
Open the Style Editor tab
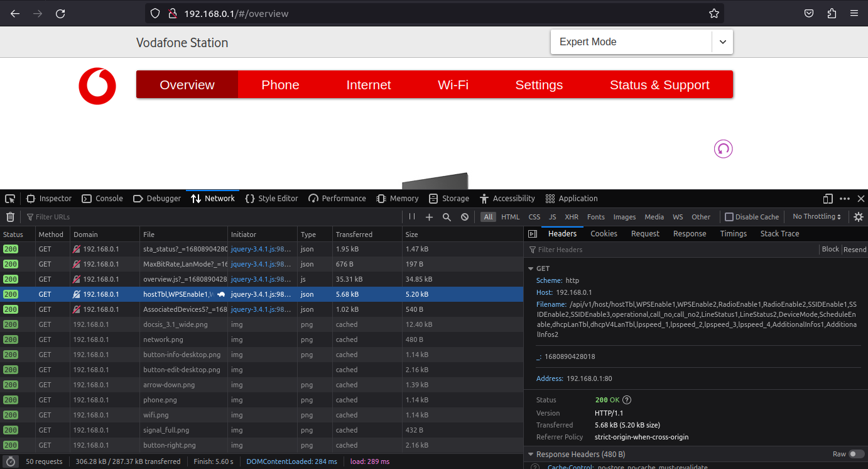click(x=271, y=199)
